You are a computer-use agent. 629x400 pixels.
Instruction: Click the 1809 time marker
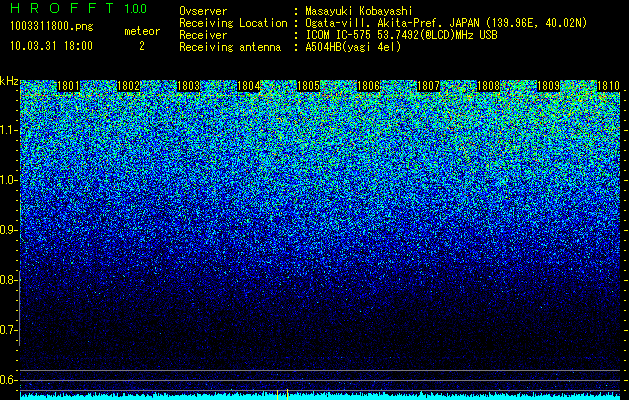click(x=548, y=86)
